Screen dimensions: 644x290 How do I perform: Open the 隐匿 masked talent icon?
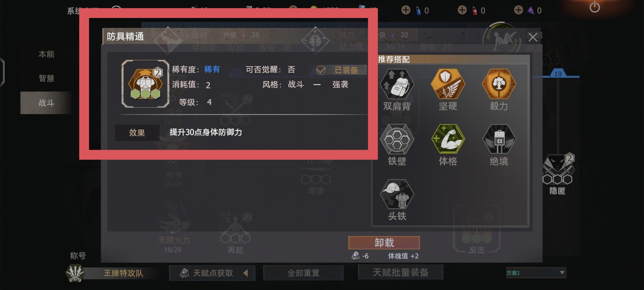[557, 169]
